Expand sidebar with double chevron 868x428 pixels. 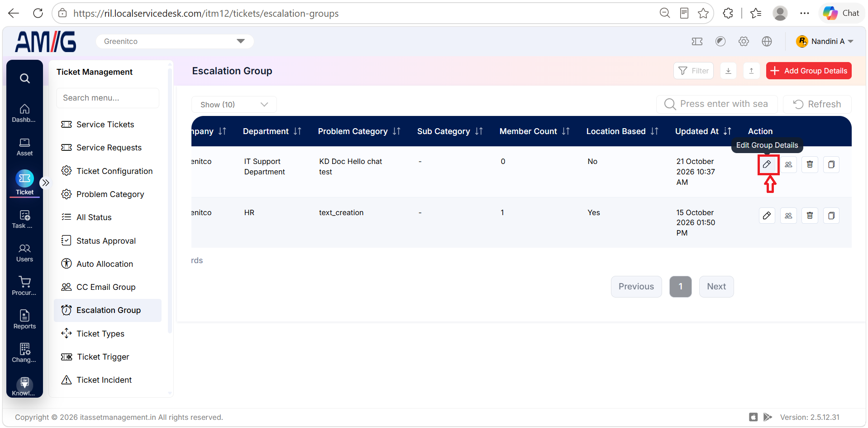click(45, 183)
